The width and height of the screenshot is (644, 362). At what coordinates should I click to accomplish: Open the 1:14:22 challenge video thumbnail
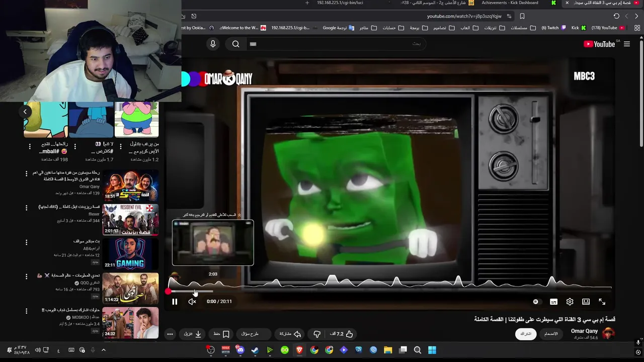point(131,288)
